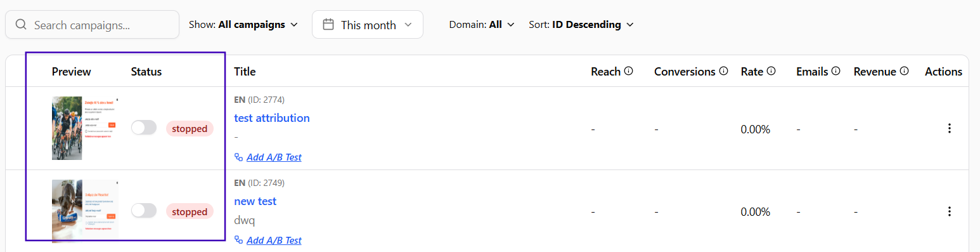Expand the Domain: All filter

tap(482, 25)
